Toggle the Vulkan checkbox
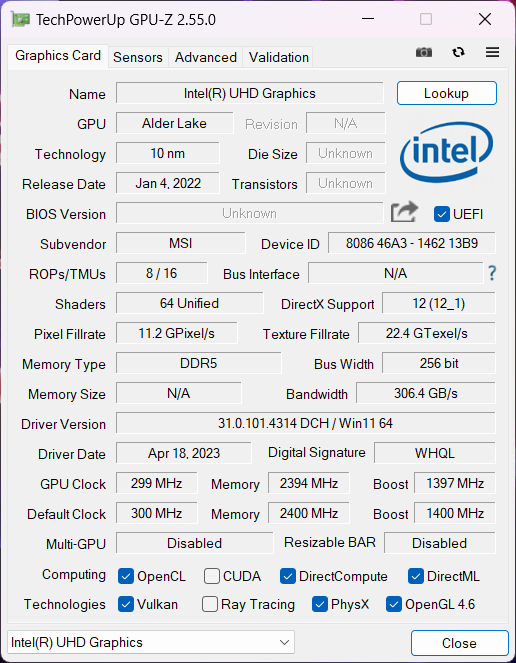 point(126,604)
